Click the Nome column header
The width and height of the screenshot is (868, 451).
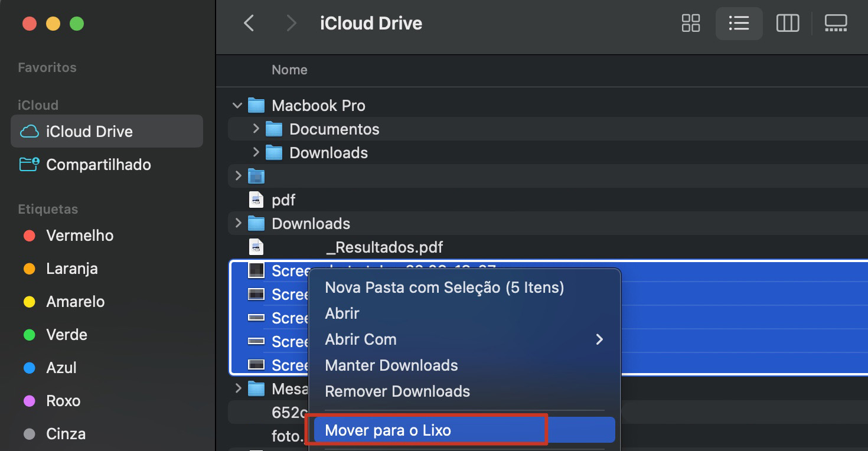289,70
